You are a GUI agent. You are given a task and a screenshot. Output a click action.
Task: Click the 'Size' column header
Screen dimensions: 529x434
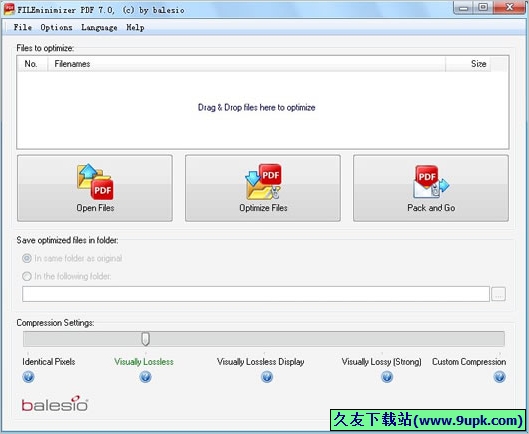pyautogui.click(x=468, y=64)
